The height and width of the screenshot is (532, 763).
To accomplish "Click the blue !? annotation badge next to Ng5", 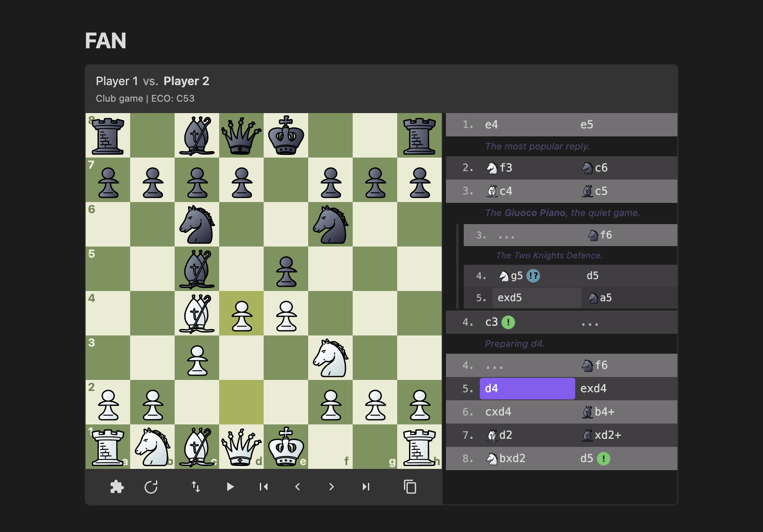I will 533,276.
